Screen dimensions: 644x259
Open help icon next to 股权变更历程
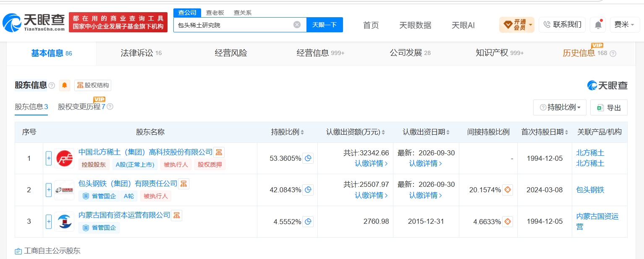click(110, 107)
